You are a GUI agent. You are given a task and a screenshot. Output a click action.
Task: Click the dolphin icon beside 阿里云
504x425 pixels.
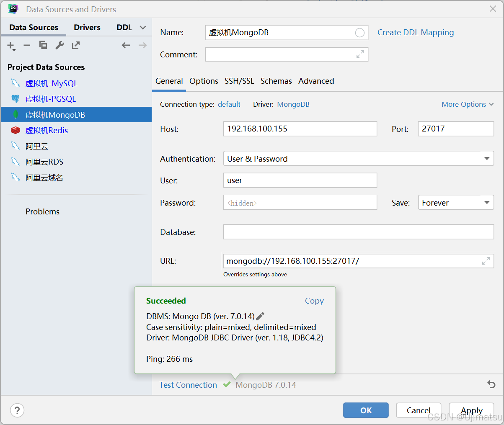16,146
